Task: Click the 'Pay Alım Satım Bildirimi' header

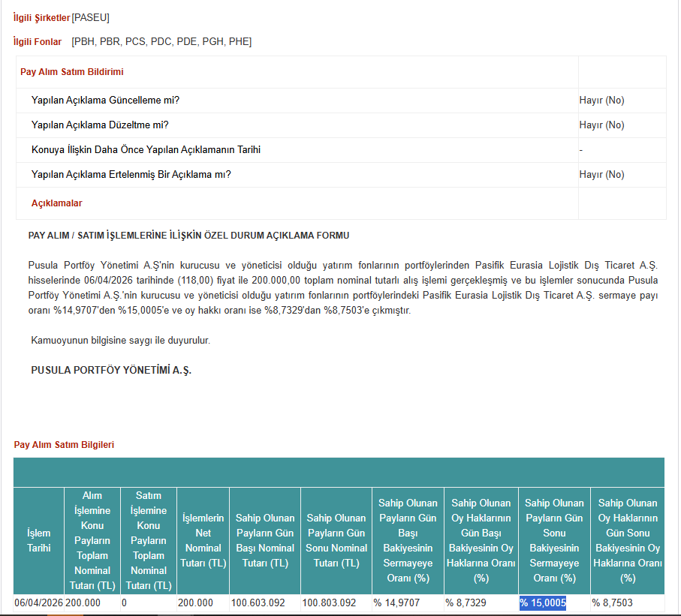Action: (71, 71)
